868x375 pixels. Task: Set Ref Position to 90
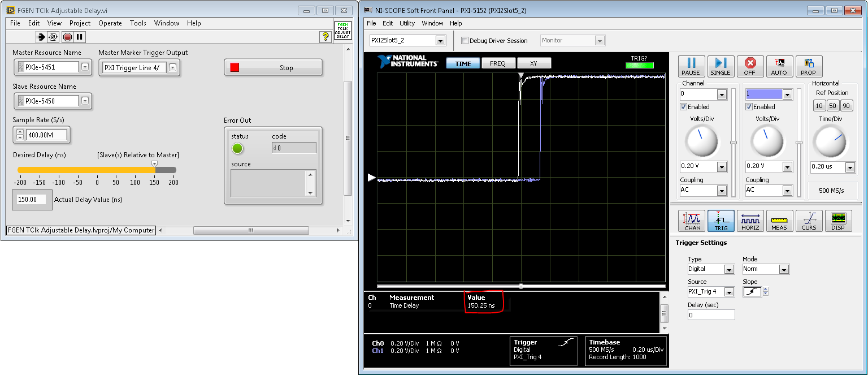click(847, 106)
